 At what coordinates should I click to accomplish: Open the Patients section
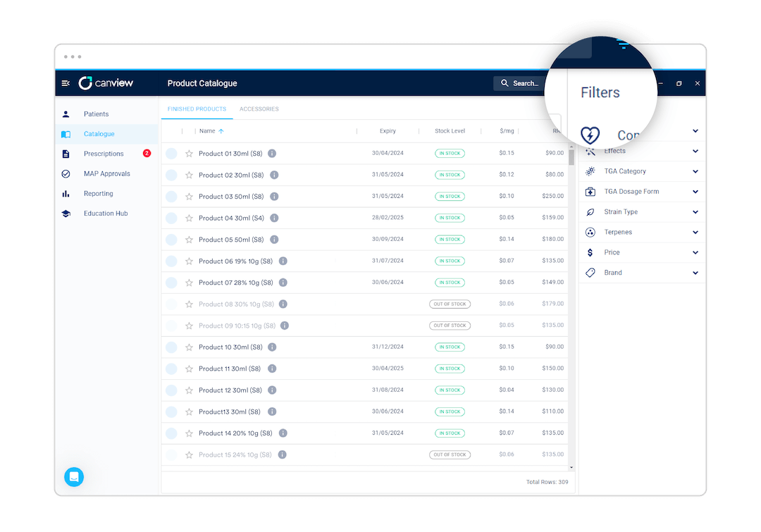click(x=107, y=114)
